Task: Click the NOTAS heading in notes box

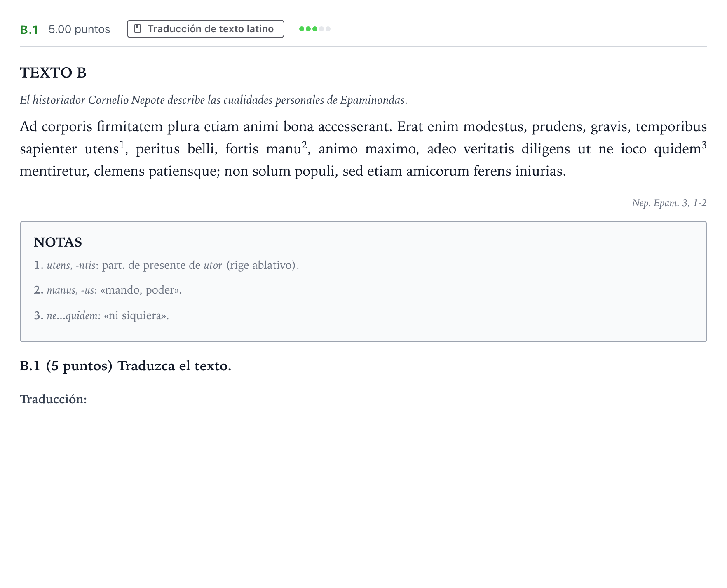Action: pyautogui.click(x=58, y=242)
